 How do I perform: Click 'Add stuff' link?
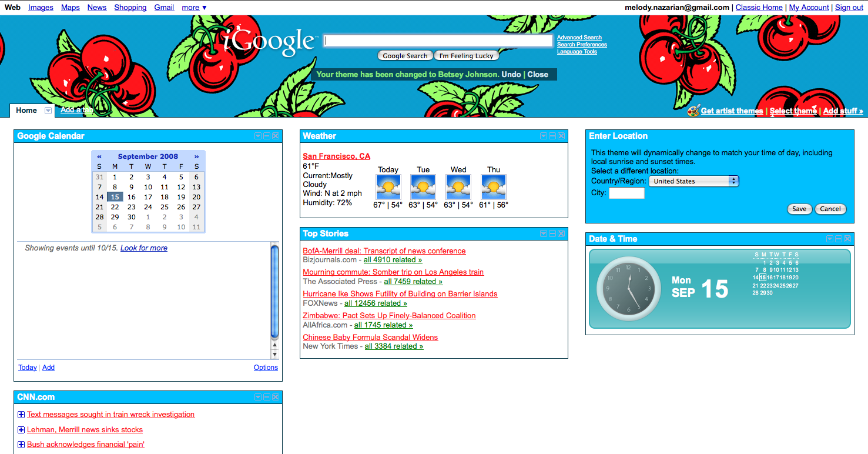click(x=843, y=111)
